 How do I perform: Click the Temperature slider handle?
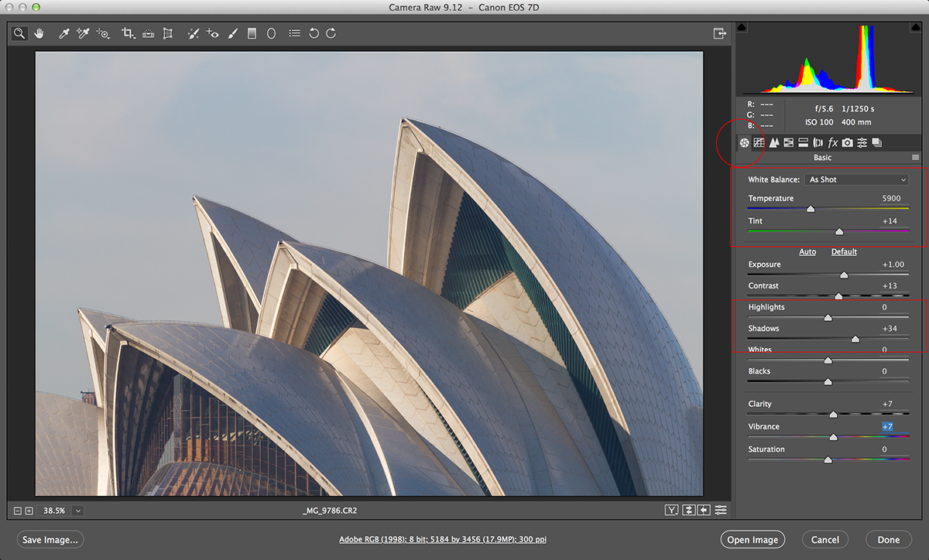811,209
